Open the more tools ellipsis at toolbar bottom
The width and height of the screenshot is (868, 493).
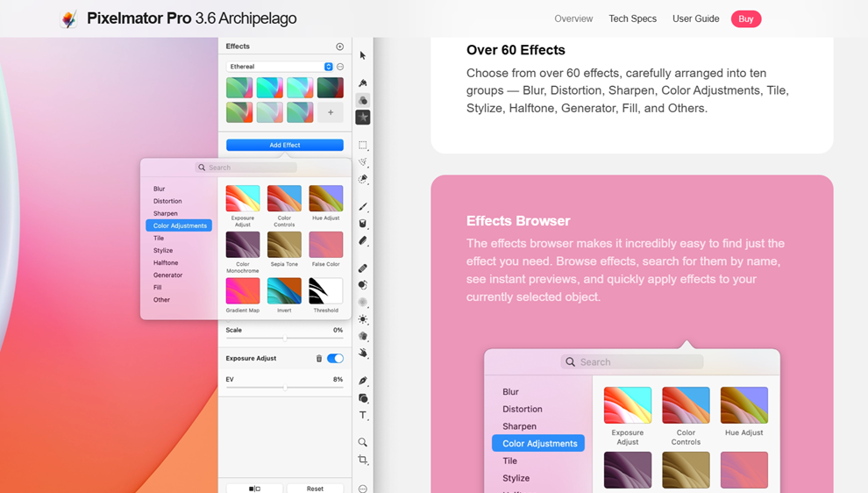363,489
